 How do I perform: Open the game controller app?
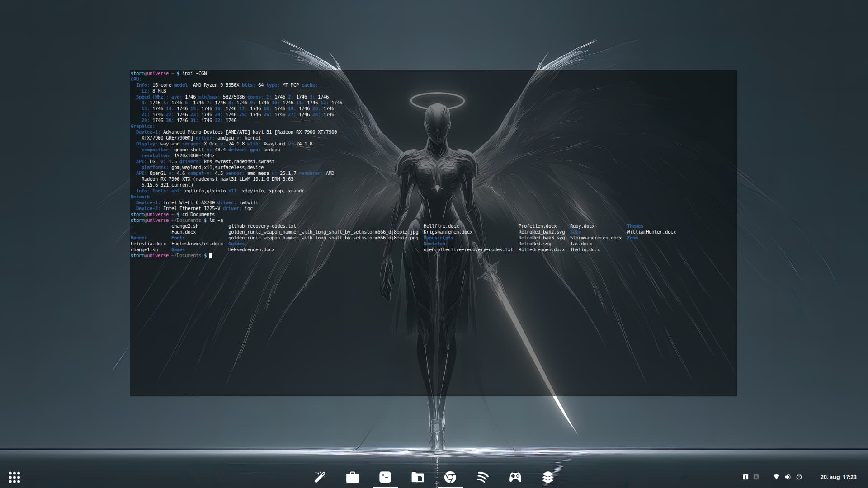point(515,477)
